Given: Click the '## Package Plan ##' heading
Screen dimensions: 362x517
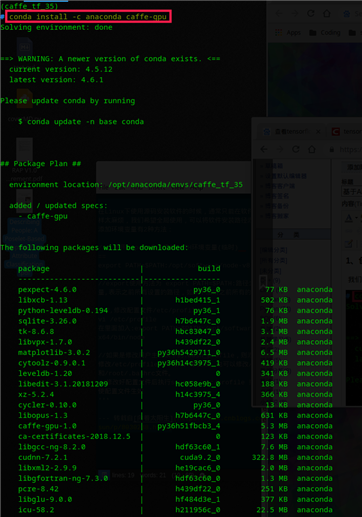Looking at the screenshot, I should [x=41, y=164].
